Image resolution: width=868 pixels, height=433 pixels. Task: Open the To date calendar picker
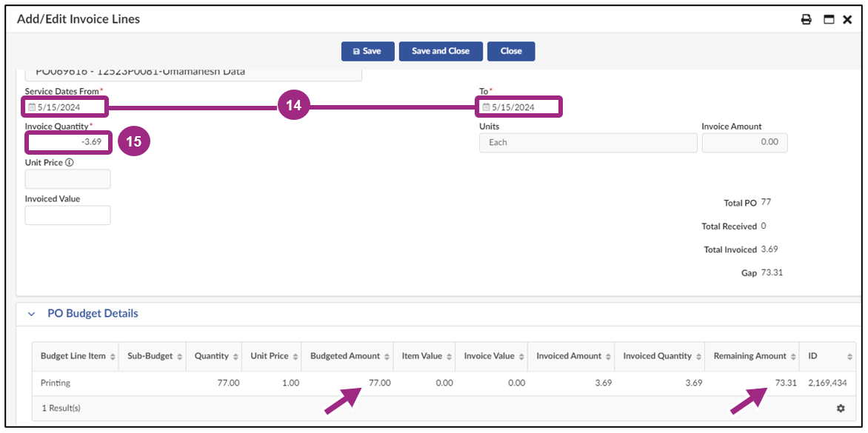[x=487, y=106]
